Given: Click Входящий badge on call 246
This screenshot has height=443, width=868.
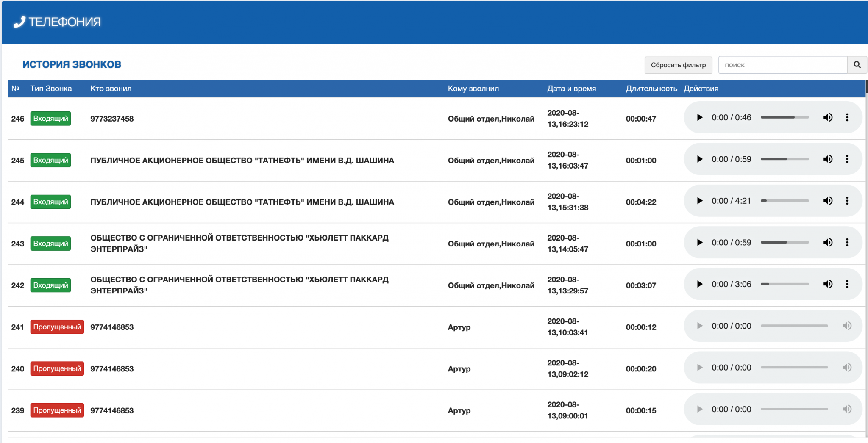Looking at the screenshot, I should point(50,119).
